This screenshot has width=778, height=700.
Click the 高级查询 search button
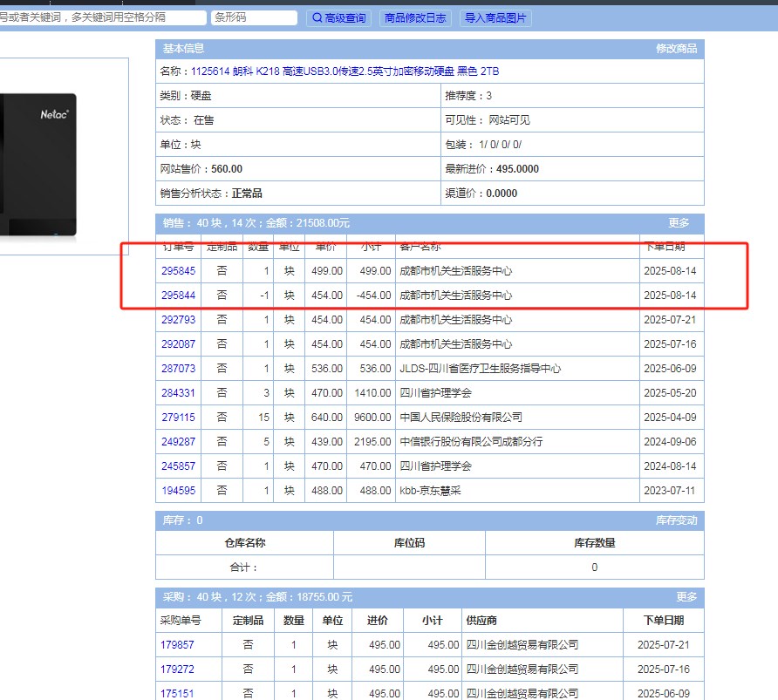(339, 18)
